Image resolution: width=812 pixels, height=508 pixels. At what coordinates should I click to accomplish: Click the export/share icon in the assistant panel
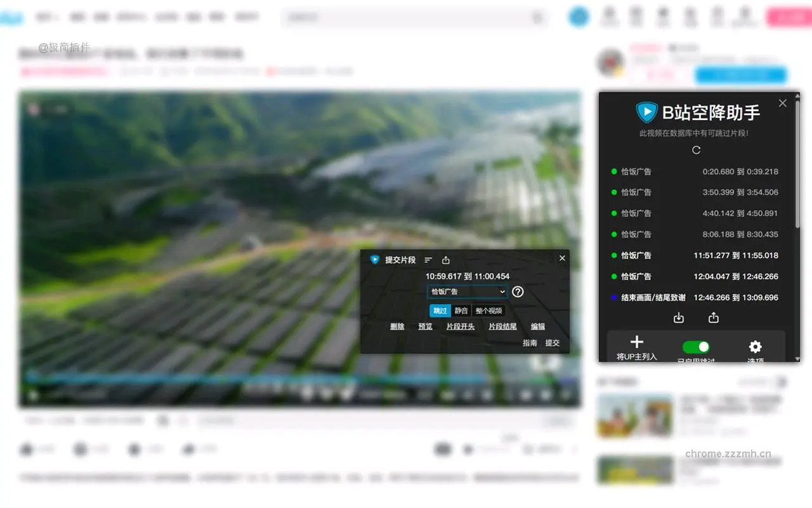(713, 317)
